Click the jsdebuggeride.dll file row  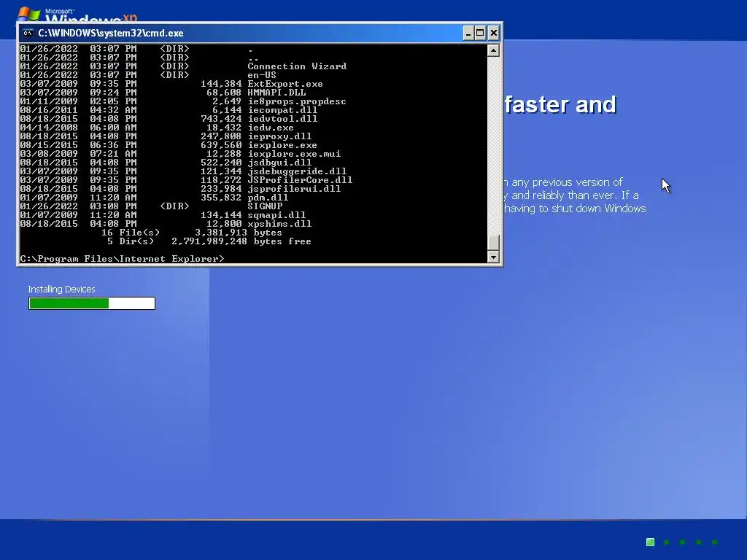pos(183,171)
